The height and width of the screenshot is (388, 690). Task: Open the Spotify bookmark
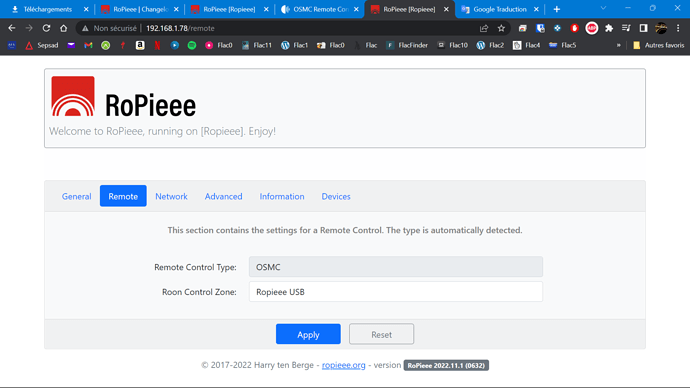[192, 45]
